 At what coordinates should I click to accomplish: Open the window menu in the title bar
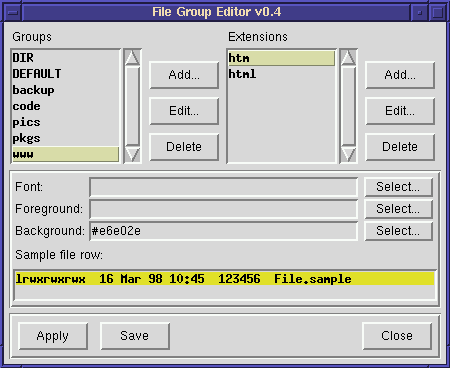click(13, 13)
